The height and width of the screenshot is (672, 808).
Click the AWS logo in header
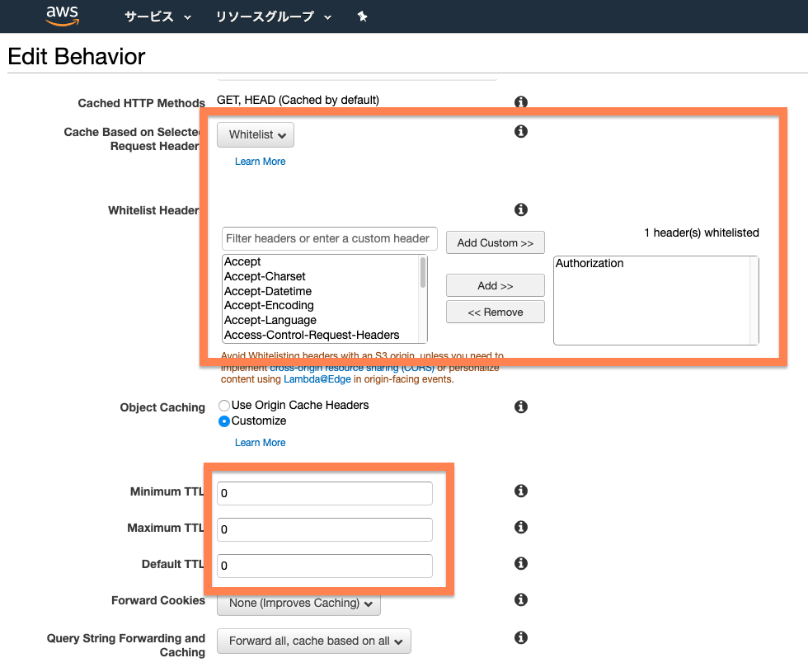62,15
